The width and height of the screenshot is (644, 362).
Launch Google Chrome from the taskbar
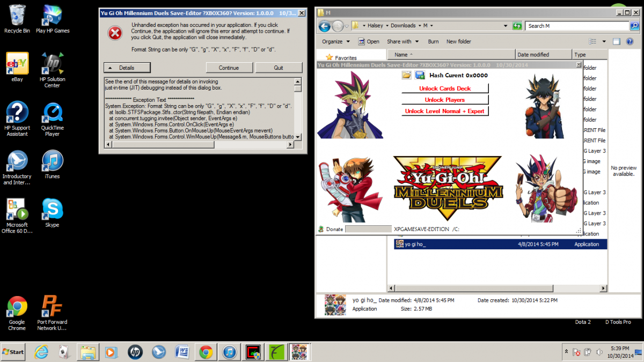click(205, 352)
